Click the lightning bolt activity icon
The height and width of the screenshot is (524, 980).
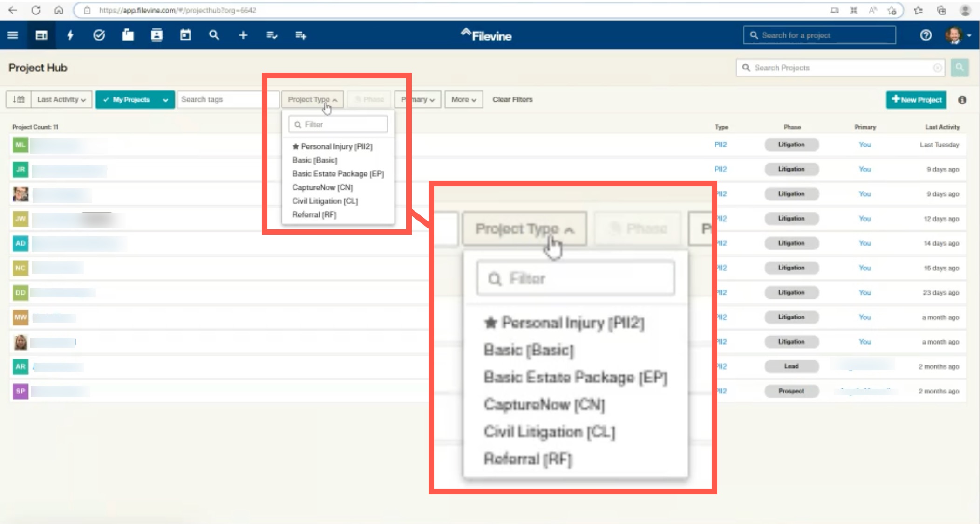click(70, 35)
